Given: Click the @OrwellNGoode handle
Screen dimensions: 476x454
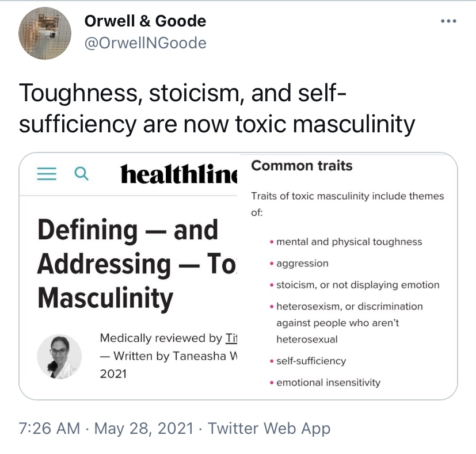Looking at the screenshot, I should click(146, 43).
